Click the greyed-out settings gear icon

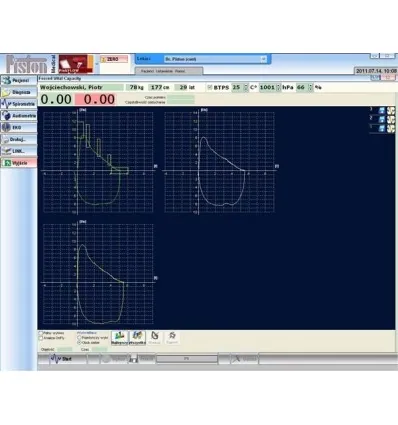[172, 338]
